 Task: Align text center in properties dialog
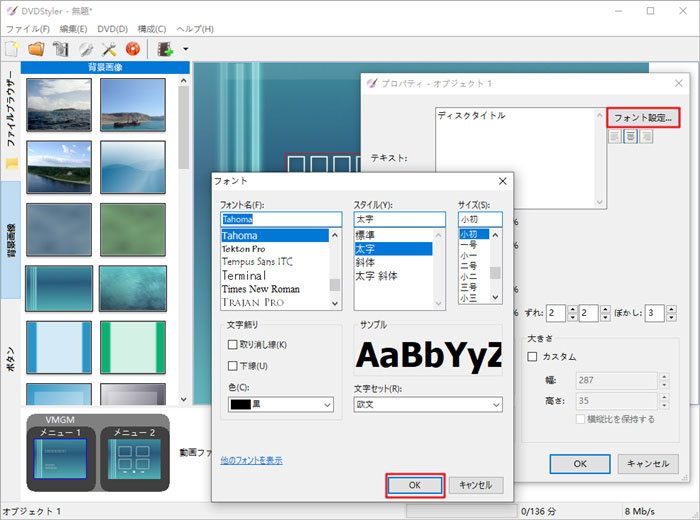tap(630, 136)
